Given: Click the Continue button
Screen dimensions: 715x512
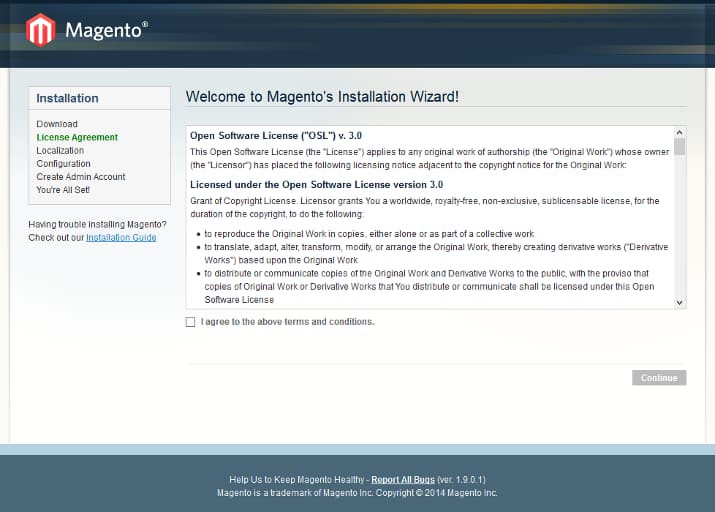Looking at the screenshot, I should (x=659, y=378).
